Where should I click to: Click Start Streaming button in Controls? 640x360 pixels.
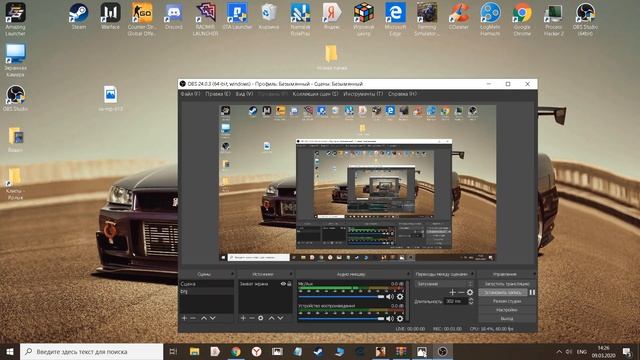coord(507,284)
